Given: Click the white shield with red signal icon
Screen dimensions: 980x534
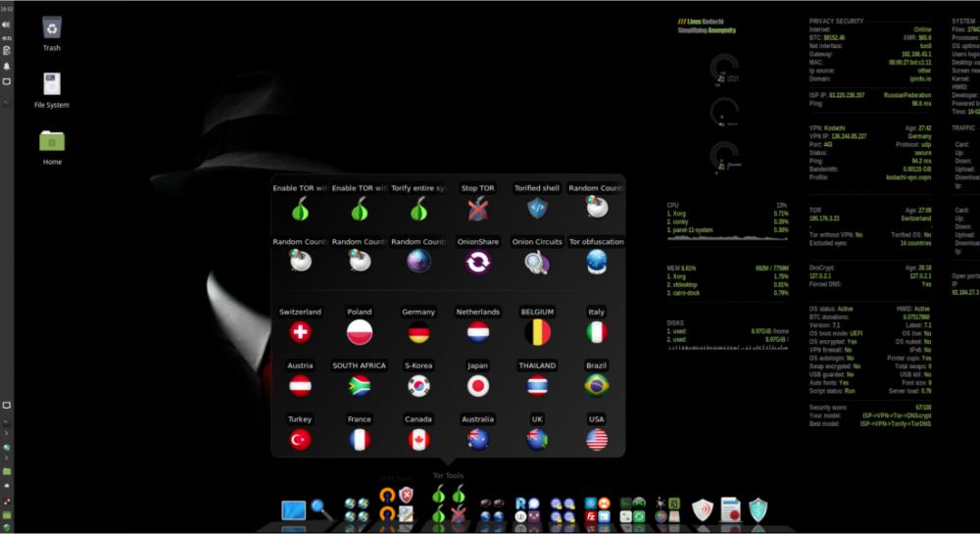Looking at the screenshot, I should pos(703,510).
